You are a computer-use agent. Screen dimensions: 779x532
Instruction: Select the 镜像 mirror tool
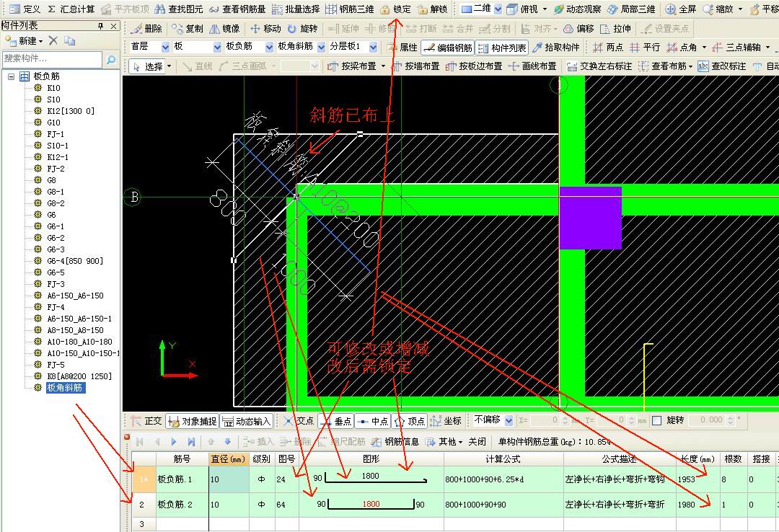(224, 29)
